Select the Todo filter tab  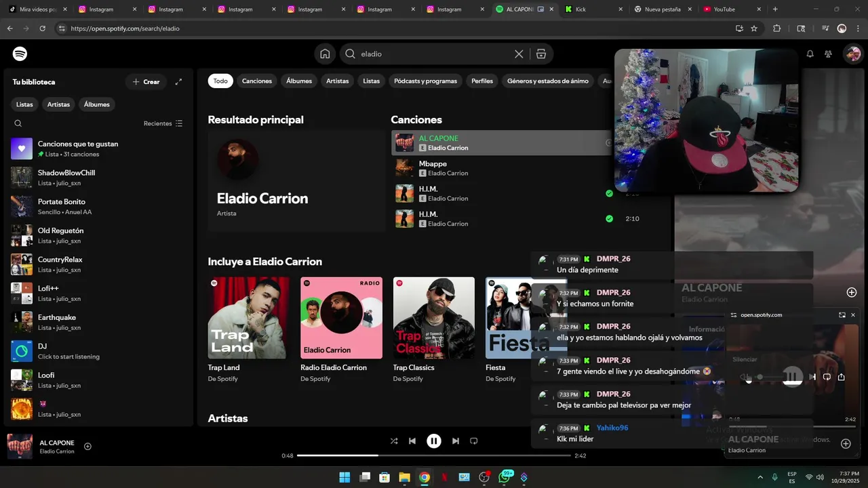(220, 81)
